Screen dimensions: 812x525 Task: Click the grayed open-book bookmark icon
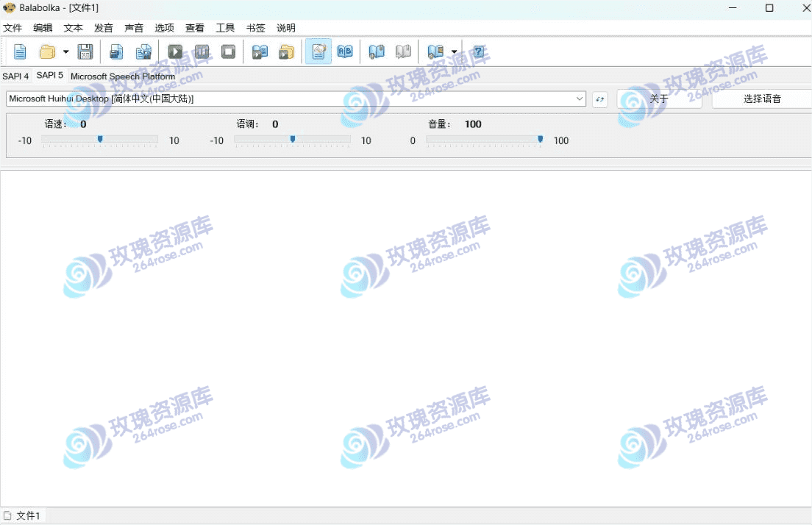[x=403, y=51]
